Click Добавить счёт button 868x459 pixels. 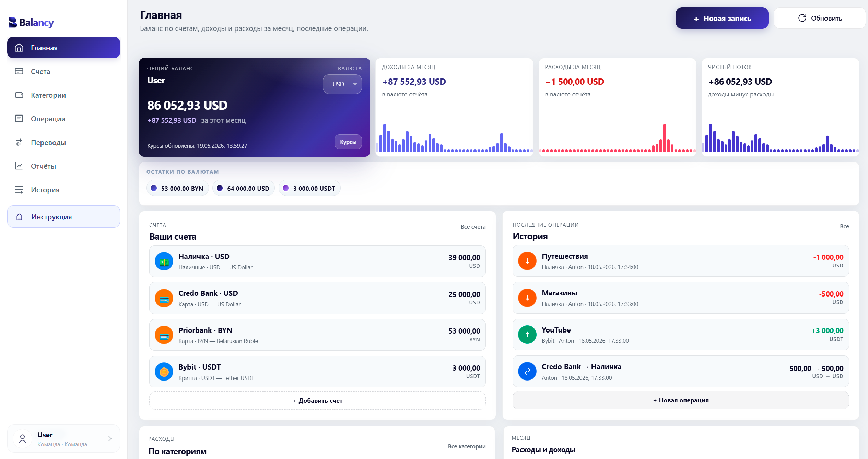(x=317, y=401)
